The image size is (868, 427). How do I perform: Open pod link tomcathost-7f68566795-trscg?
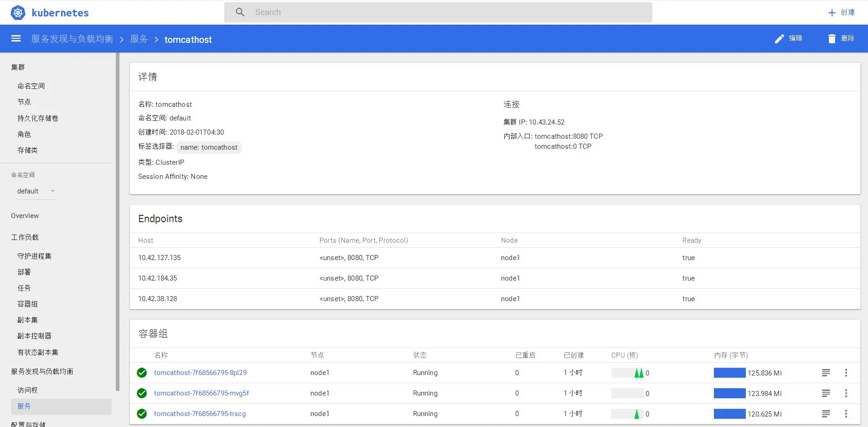point(200,414)
